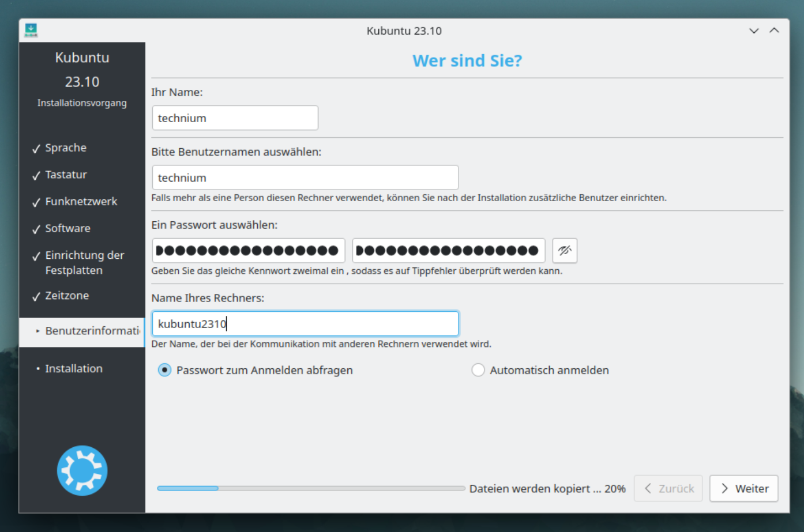Image resolution: width=804 pixels, height=532 pixels.
Task: Click the upward chevron in the title bar
Action: coord(774,31)
